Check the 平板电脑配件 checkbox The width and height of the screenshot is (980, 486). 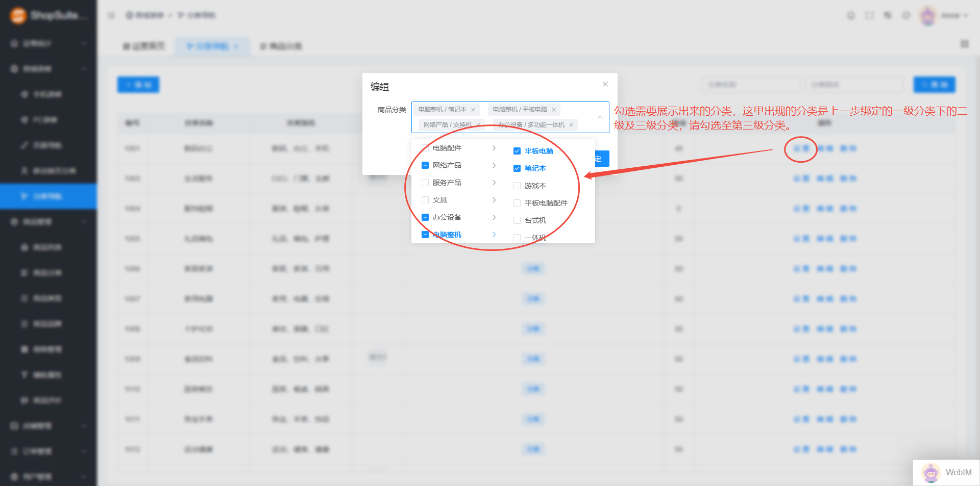(x=517, y=203)
